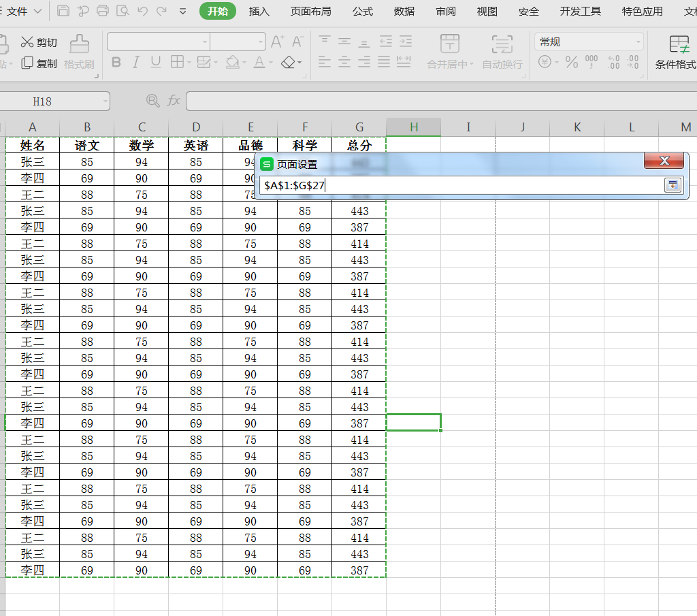The image size is (697, 616).
Task: Click the percent style icon
Action: (572, 62)
